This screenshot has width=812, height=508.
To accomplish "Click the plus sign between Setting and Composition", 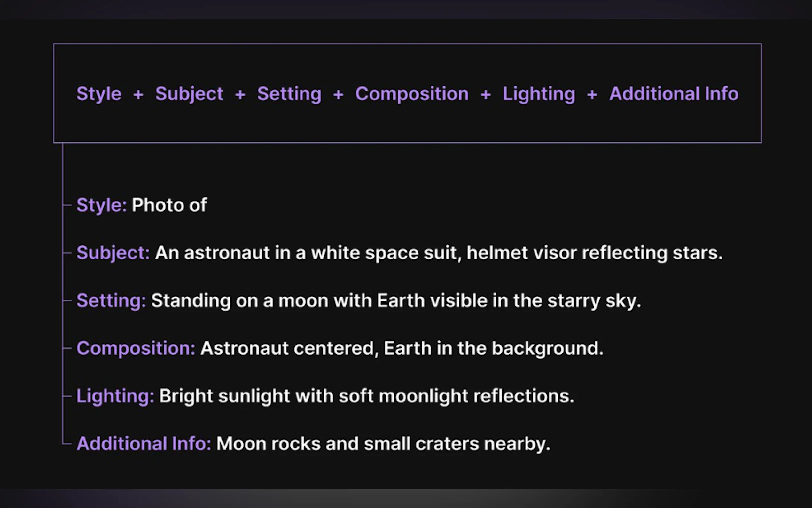I will click(338, 95).
